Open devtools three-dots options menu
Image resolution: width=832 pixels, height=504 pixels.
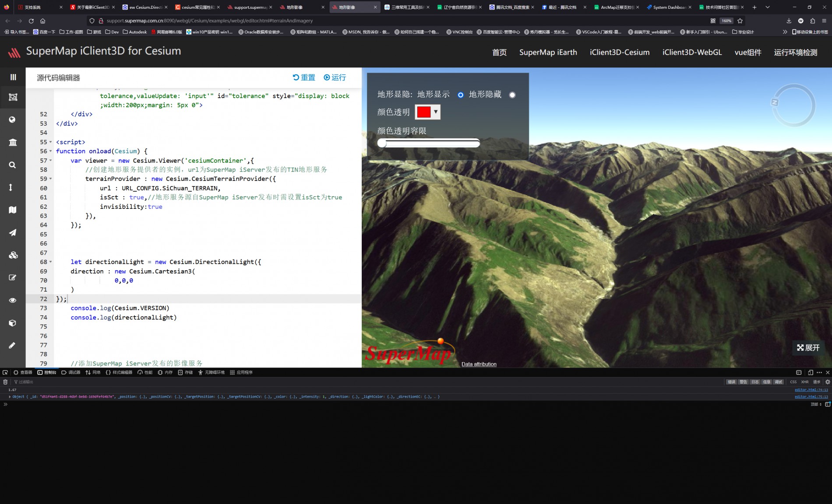click(819, 373)
